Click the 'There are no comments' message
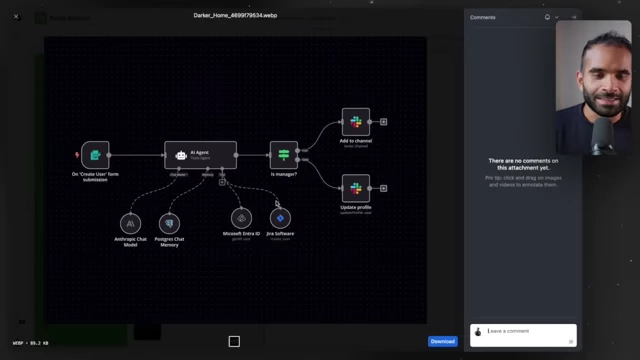 point(523,164)
